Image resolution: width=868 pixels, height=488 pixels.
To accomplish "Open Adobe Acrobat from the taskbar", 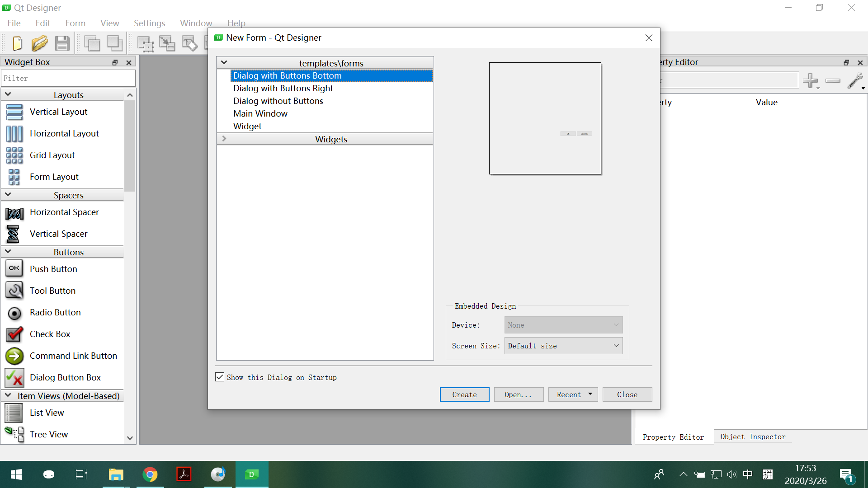I will tap(184, 474).
